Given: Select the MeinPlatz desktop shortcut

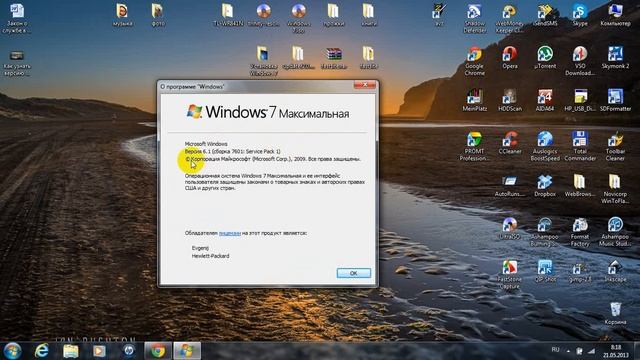Looking at the screenshot, I should click(474, 100).
